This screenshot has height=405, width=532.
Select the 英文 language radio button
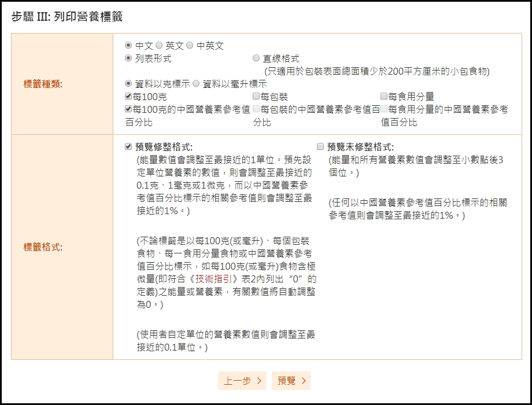(x=159, y=46)
